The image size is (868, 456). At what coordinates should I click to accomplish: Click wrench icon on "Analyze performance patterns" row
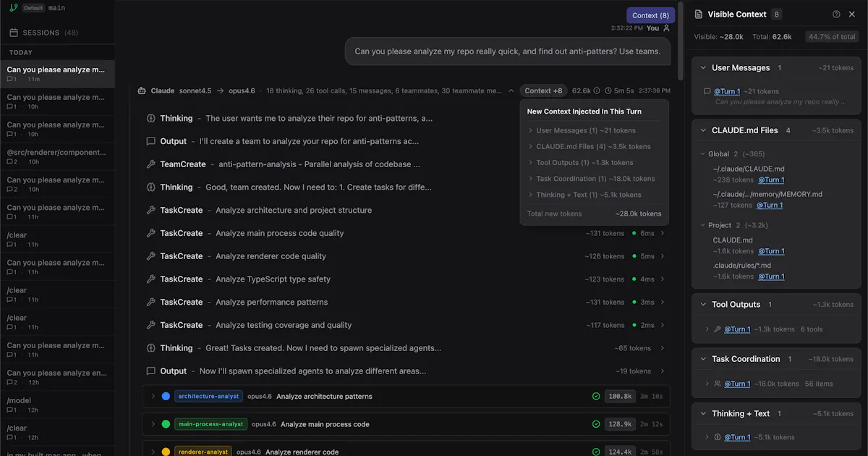click(x=151, y=303)
